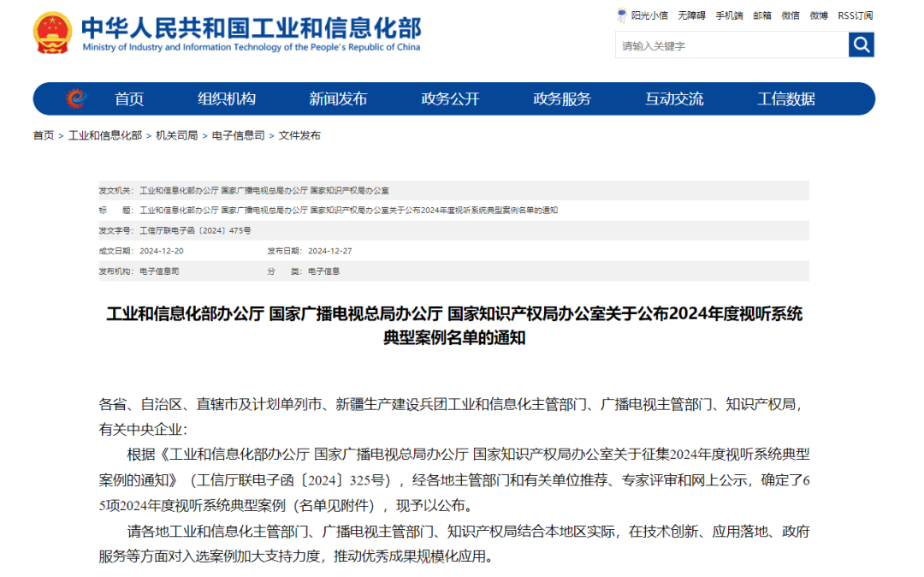Click the 阳光小信 robot mascot icon
Image resolution: width=924 pixels, height=577 pixels.
(622, 15)
